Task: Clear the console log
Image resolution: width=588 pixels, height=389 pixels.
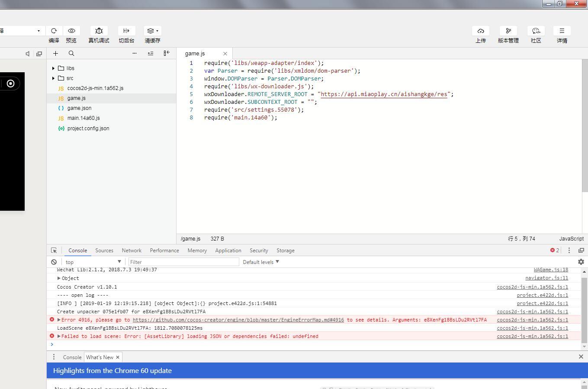Action: click(54, 262)
